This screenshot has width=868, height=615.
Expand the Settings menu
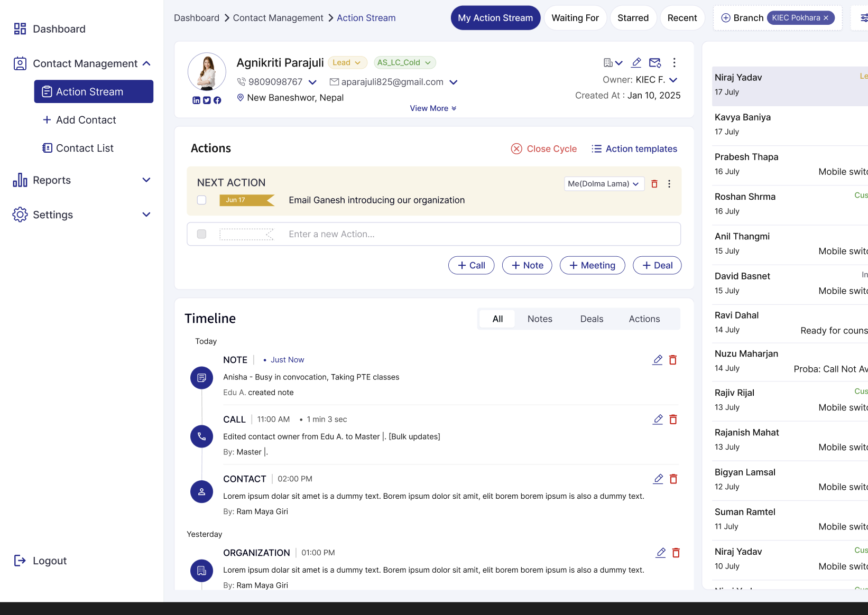tap(146, 215)
